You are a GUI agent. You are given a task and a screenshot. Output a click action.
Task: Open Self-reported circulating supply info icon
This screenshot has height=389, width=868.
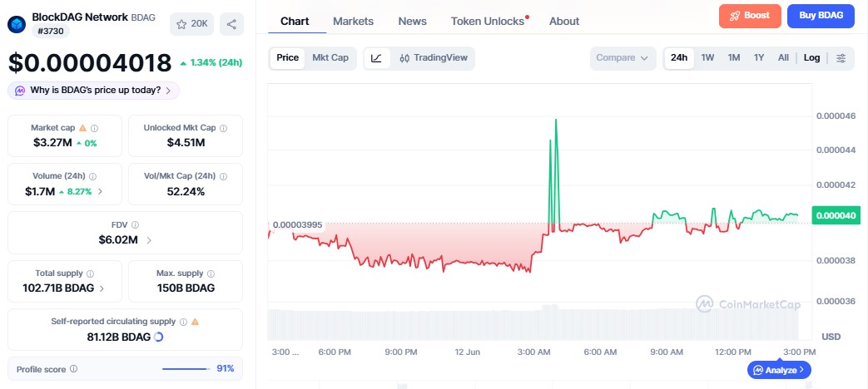[183, 322]
